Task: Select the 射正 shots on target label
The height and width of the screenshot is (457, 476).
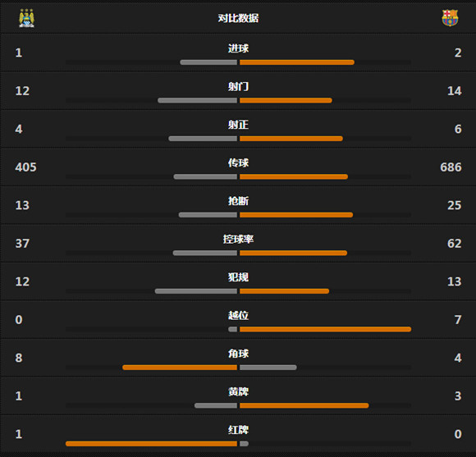Action: tap(238, 125)
